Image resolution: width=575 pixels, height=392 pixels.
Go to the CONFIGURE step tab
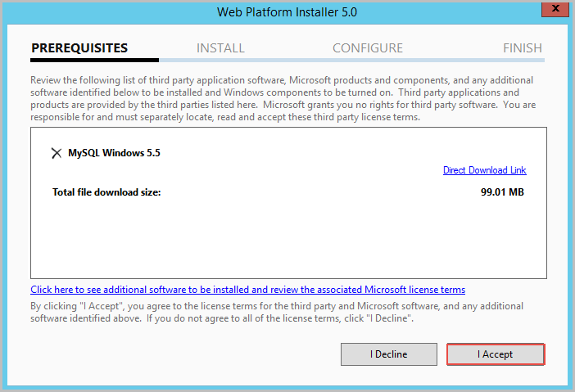(x=367, y=48)
